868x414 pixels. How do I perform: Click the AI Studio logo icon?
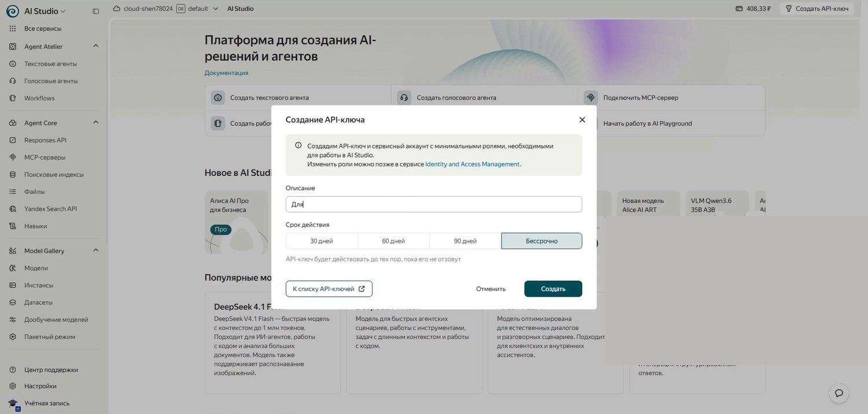(12, 11)
